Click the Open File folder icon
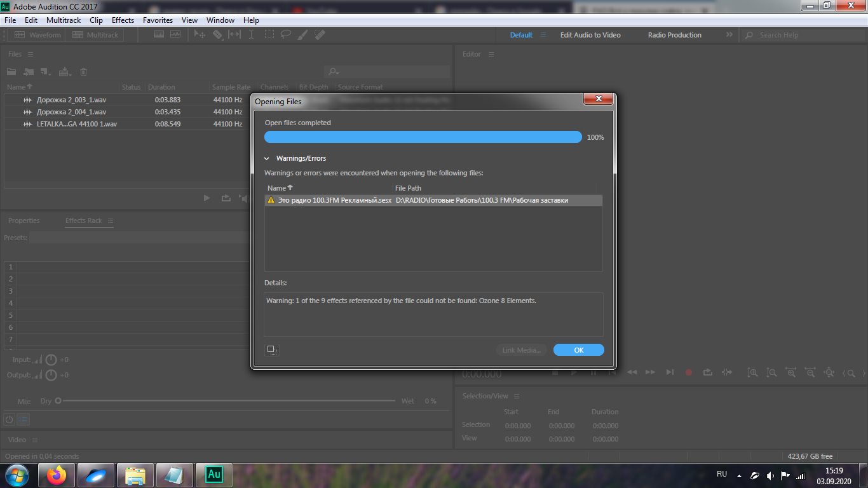 (x=11, y=72)
